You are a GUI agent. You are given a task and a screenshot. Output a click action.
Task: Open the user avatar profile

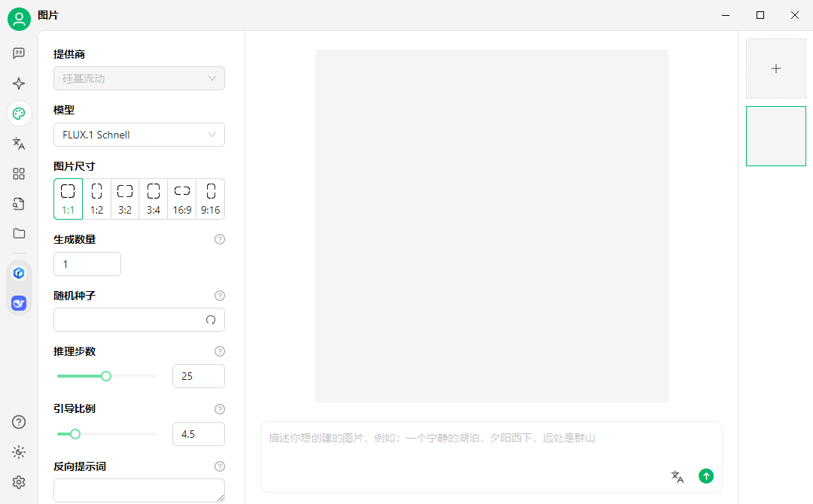click(19, 19)
